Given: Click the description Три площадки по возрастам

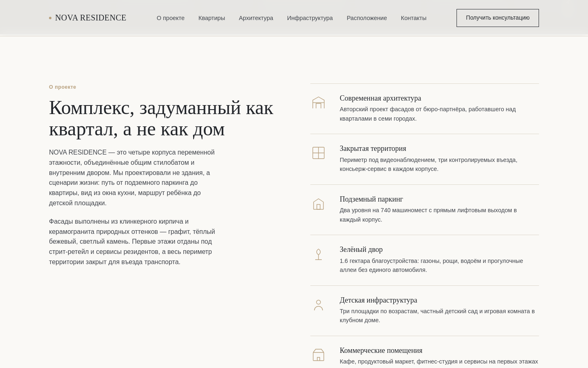Looking at the screenshot, I should point(437,316).
